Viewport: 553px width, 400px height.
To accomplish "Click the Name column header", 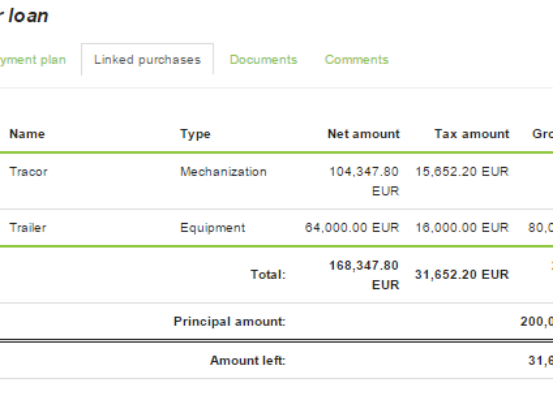I will tap(27, 134).
